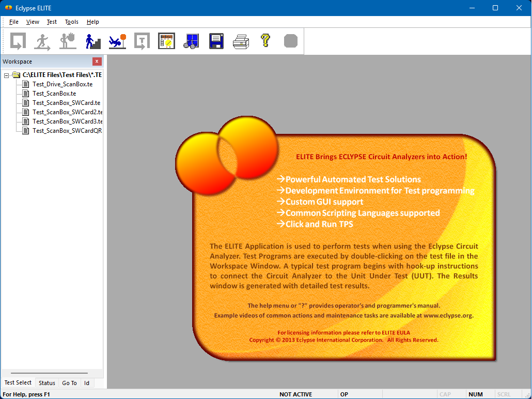Click the 'Custom GUI support' bullet text
Image resolution: width=532 pixels, height=399 pixels.
324,202
